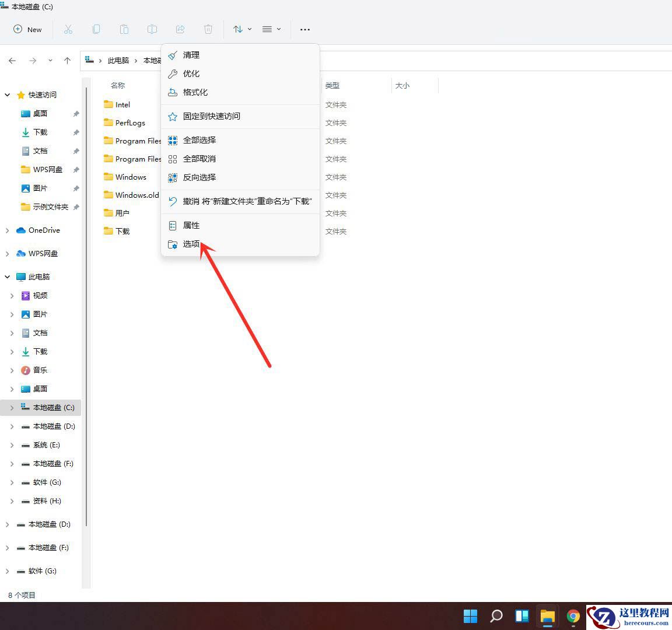Select the Cut icon on the toolbar
This screenshot has height=630, width=672.
(x=68, y=29)
